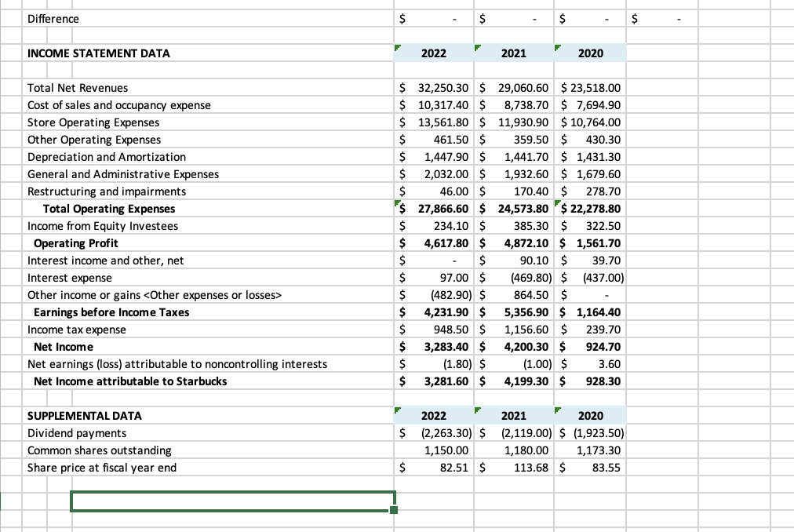Click the Dividend payments label

pyautogui.click(x=76, y=432)
